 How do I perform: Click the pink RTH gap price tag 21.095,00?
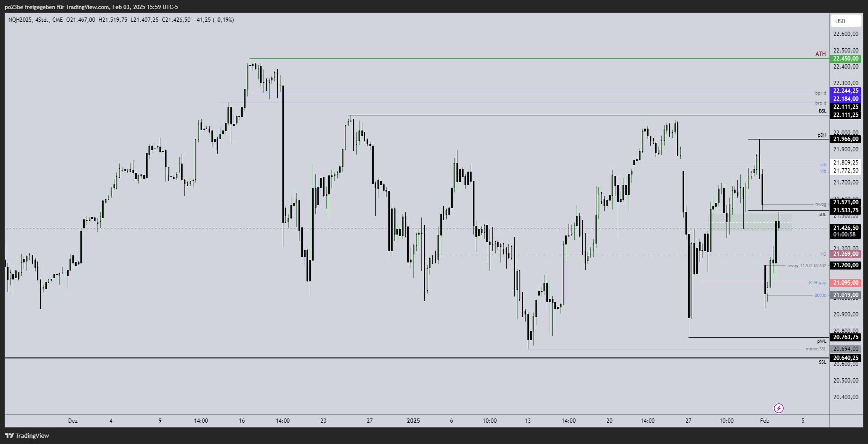845,283
